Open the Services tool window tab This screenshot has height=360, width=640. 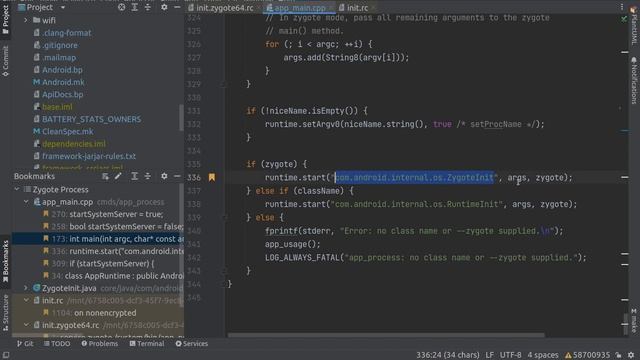[192, 344]
